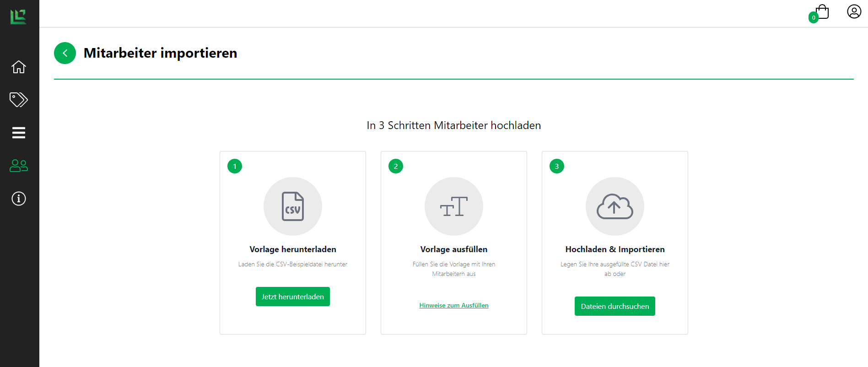This screenshot has height=367, width=868.
Task: Select the employees icon in the sidebar
Action: point(19,166)
